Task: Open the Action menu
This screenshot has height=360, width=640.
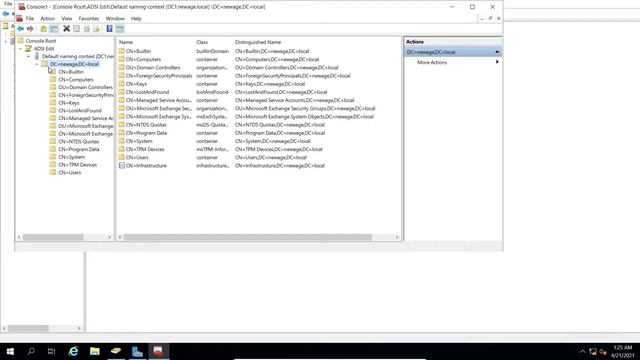Action: pyautogui.click(x=47, y=18)
